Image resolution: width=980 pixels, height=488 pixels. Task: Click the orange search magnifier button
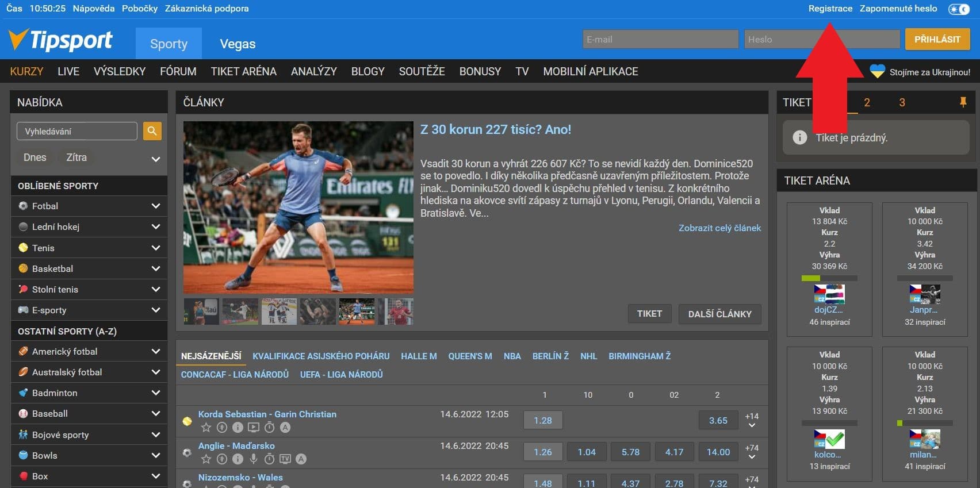(152, 131)
